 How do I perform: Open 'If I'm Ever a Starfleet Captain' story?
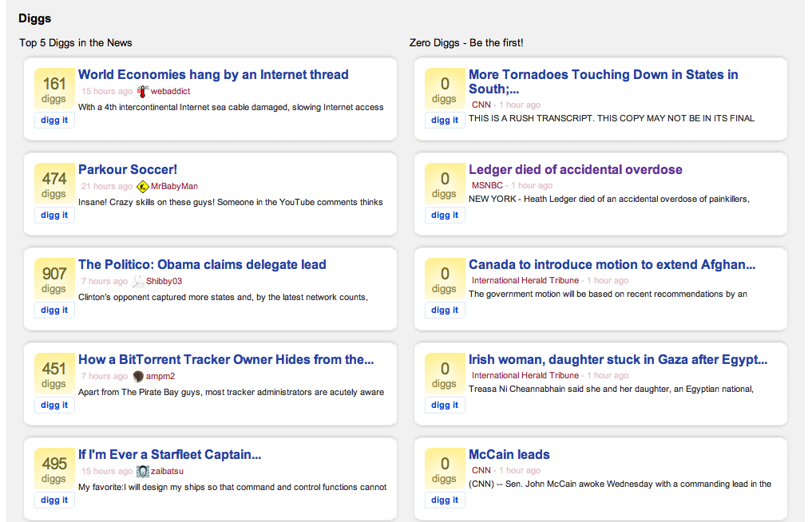(170, 455)
